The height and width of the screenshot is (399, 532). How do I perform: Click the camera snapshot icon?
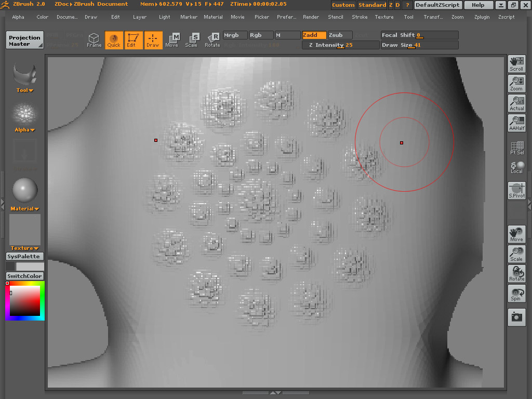[516, 317]
